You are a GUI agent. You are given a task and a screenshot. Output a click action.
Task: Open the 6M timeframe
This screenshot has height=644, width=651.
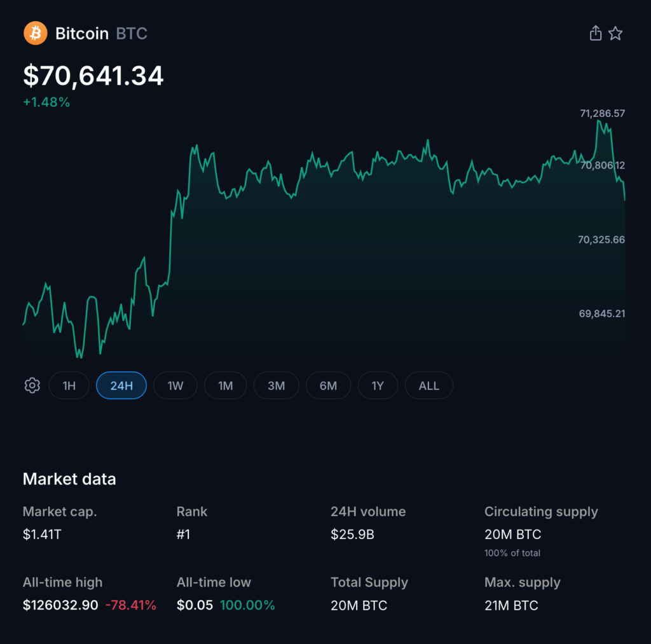328,385
